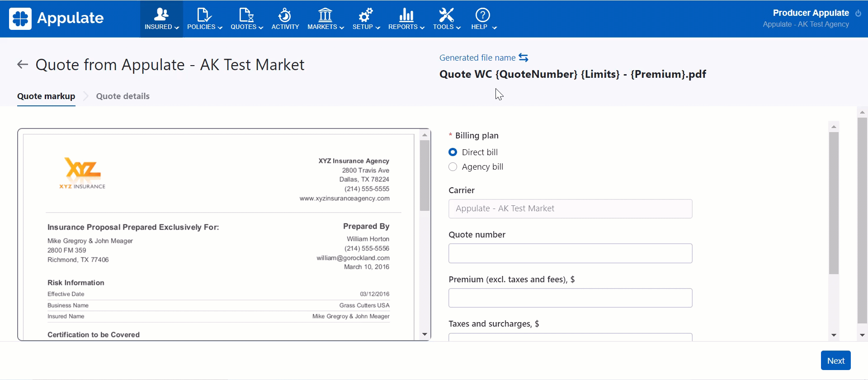Screen dimensions: 868x380
Task: Click the swap arrows next to Generated file name
Action: pos(524,57)
